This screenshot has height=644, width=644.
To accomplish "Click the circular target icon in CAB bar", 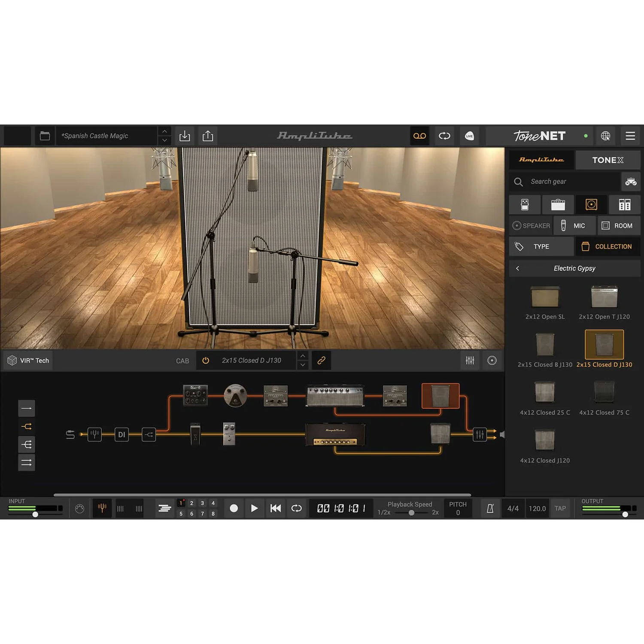I will (492, 361).
